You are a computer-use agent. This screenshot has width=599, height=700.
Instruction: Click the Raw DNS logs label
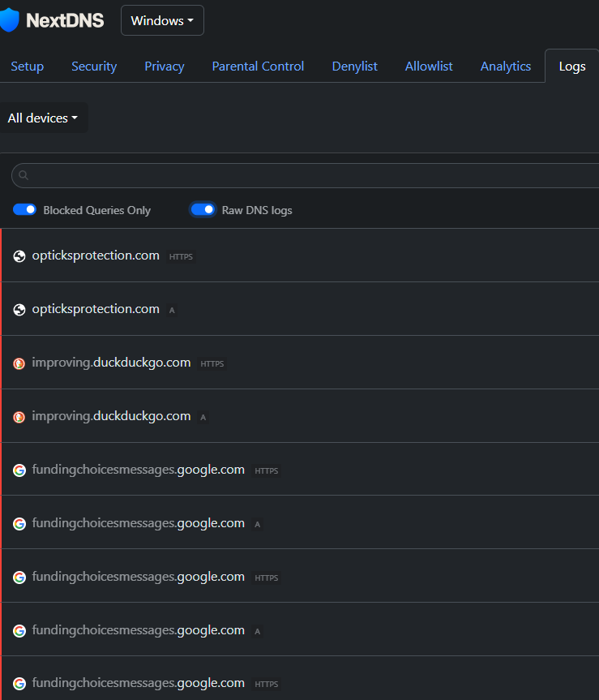point(257,210)
